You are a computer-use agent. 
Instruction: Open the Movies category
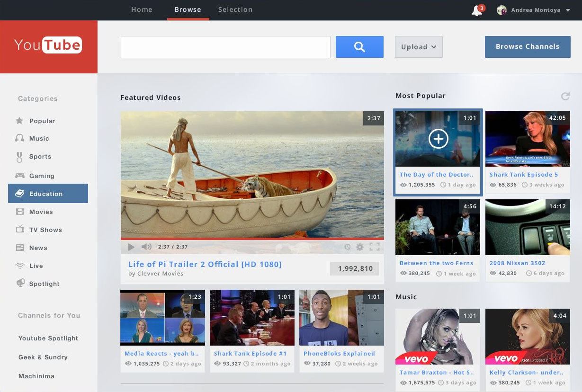click(41, 212)
